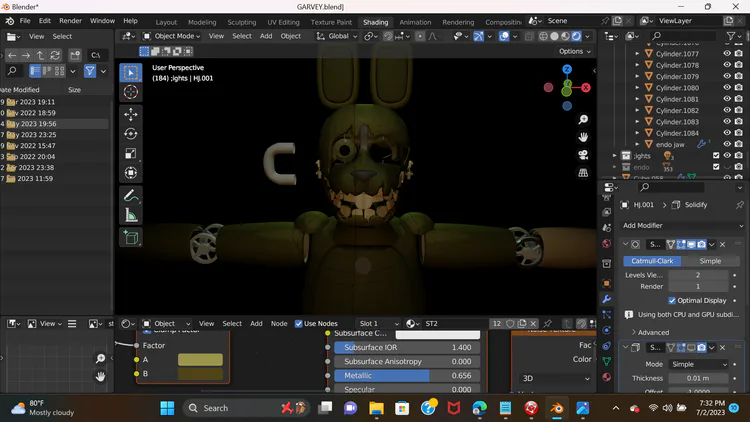This screenshot has height=422, width=750.
Task: Open File Explorer from the taskbar
Action: click(376, 408)
